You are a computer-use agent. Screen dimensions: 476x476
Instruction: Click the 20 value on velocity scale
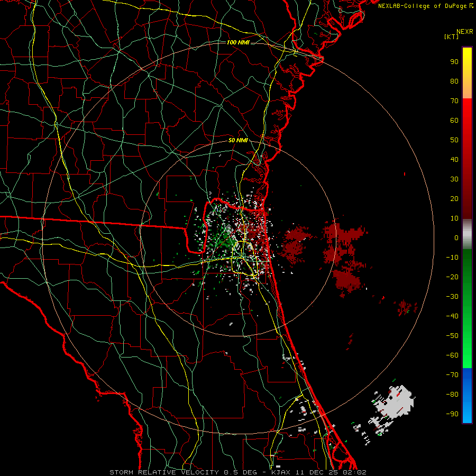click(x=454, y=198)
